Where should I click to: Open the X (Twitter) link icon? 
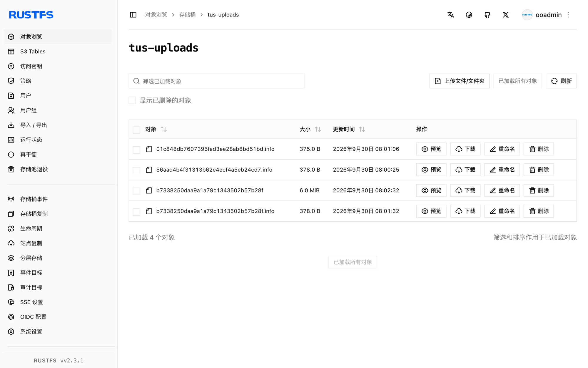click(505, 15)
